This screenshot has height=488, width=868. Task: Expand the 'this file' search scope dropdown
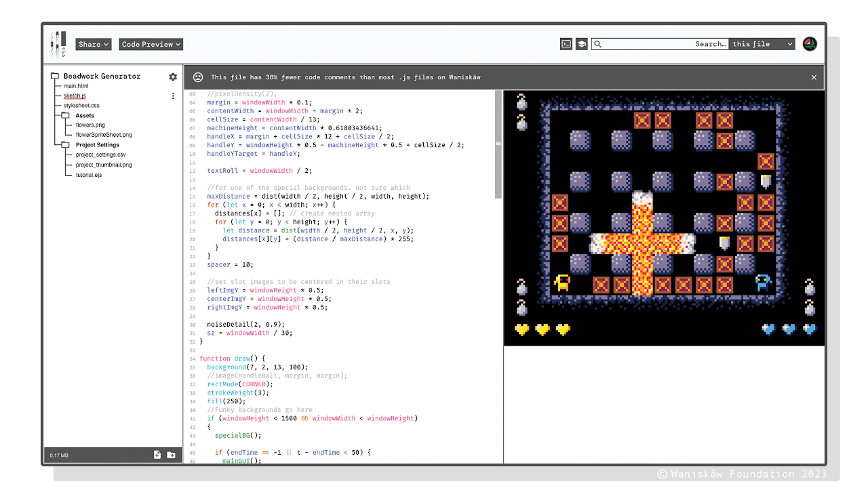tap(762, 44)
